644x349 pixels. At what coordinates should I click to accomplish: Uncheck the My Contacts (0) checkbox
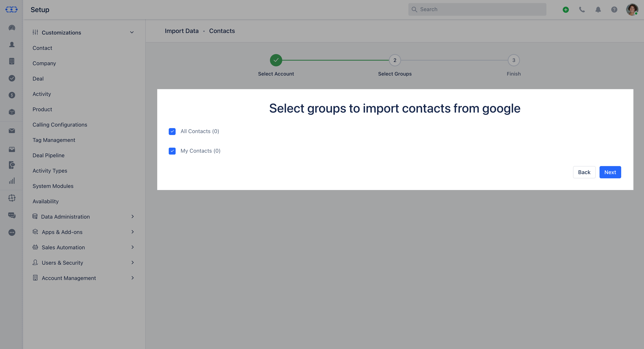172,151
